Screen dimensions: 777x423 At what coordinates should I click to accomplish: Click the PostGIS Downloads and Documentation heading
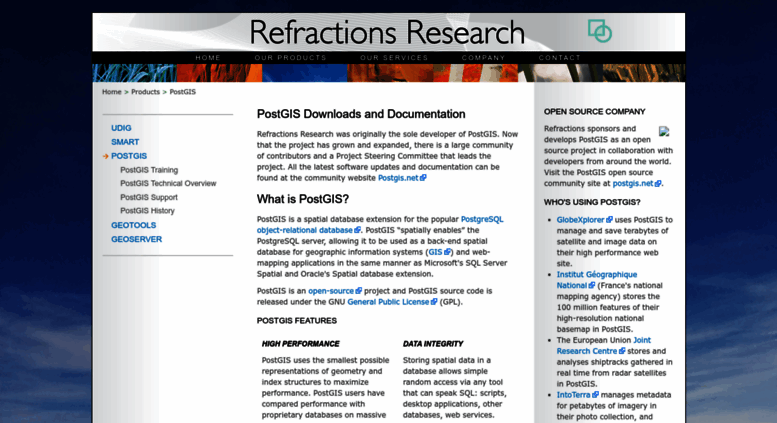coord(361,114)
